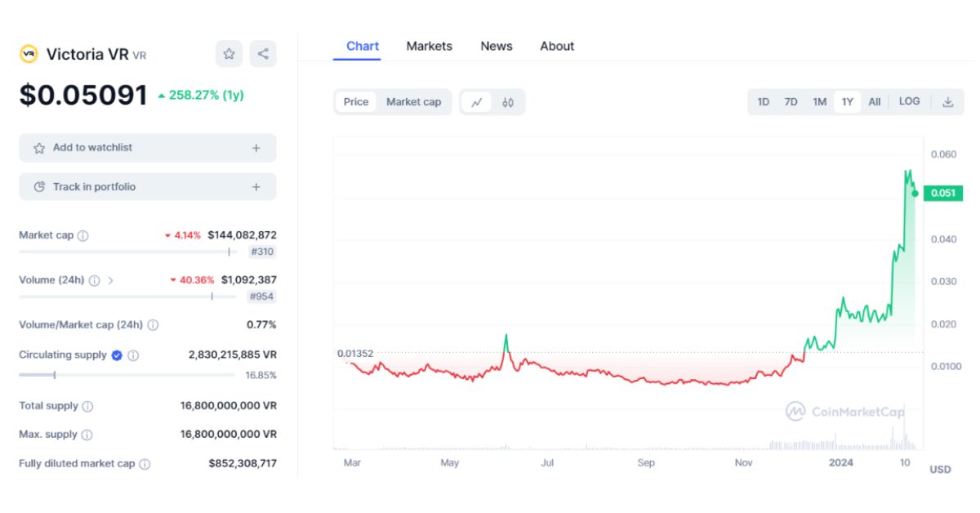Download chart data icon

coord(948,102)
